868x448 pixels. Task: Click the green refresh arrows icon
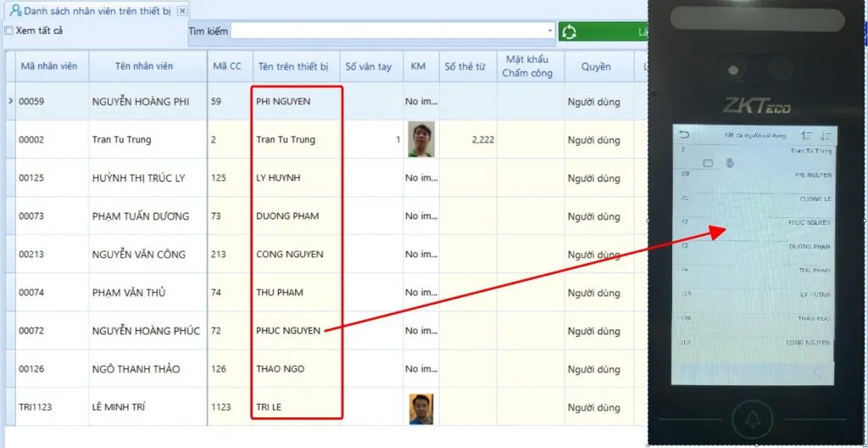click(569, 31)
